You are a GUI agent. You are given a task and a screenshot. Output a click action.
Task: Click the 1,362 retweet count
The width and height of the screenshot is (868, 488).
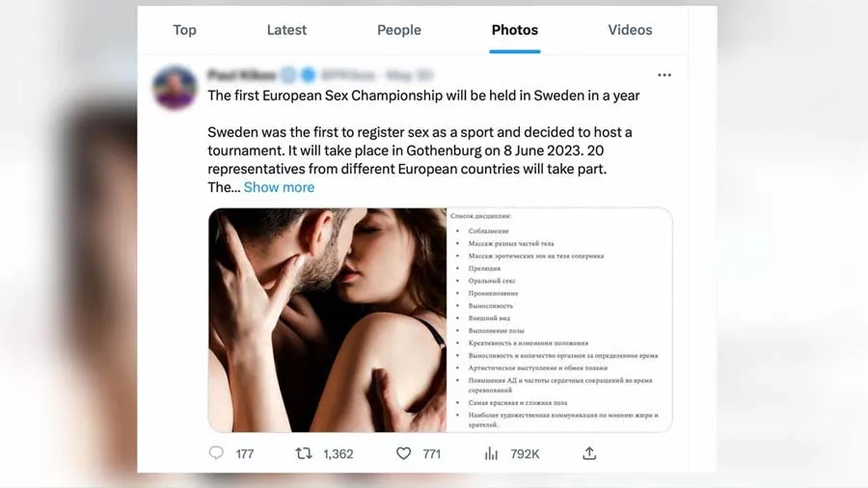339,453
